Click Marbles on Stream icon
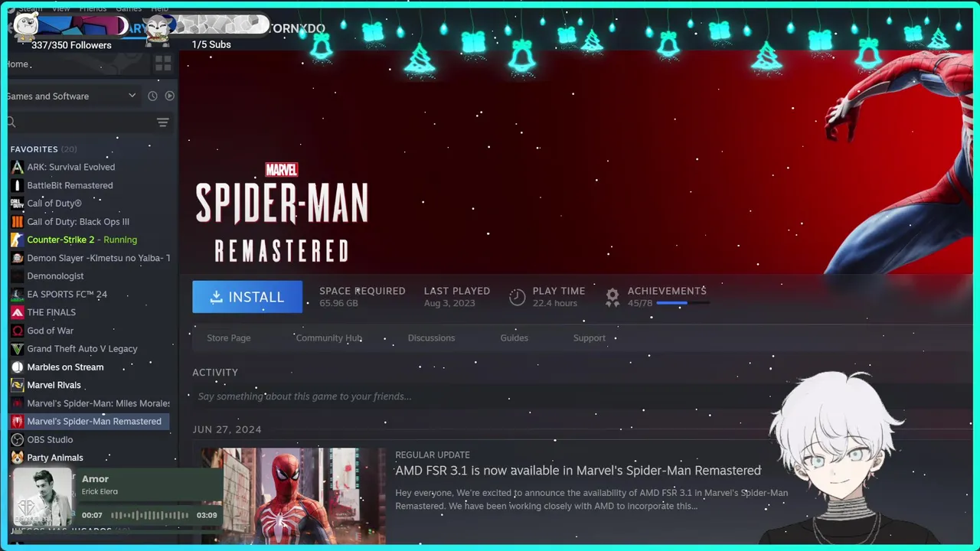This screenshot has width=980, height=551. (17, 367)
